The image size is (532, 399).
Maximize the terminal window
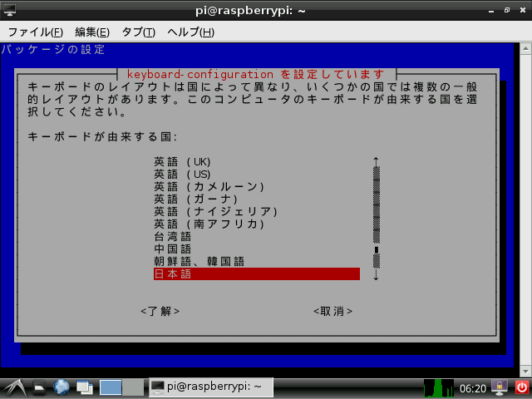point(507,11)
